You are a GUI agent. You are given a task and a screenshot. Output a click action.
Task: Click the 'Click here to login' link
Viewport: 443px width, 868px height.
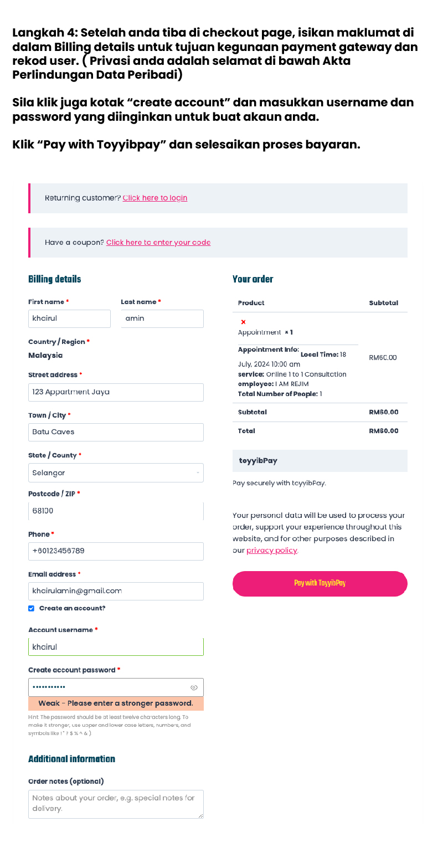155,198
